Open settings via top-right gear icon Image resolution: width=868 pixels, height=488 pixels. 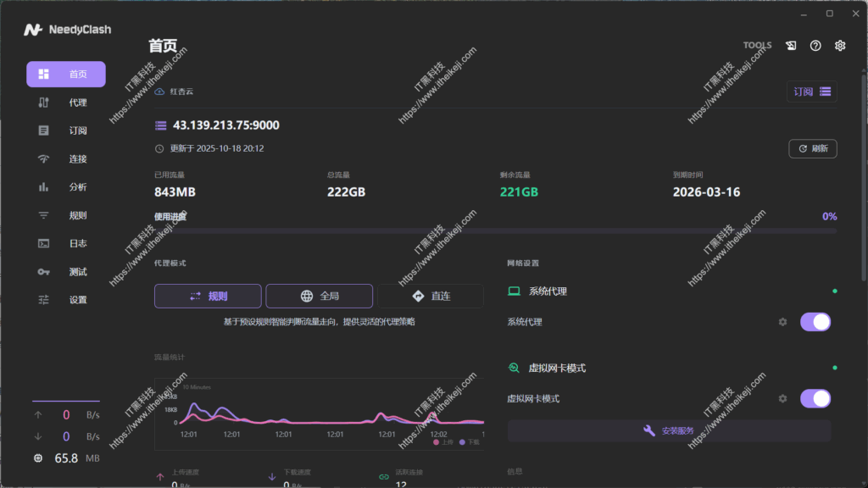(840, 46)
